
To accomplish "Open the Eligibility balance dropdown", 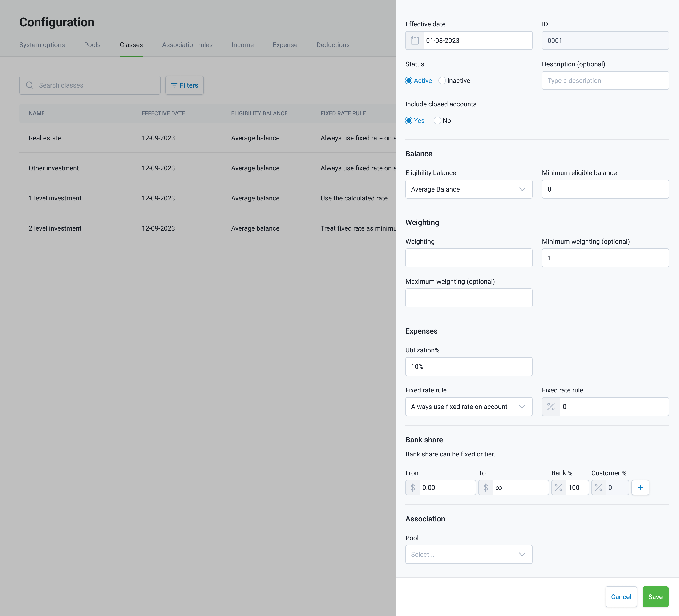I will (469, 189).
